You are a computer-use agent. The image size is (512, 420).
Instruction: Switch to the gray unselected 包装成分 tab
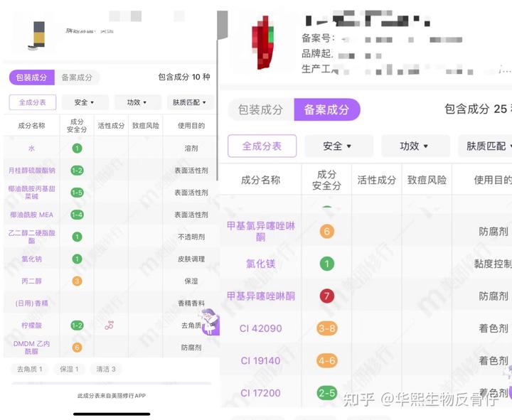click(x=260, y=109)
